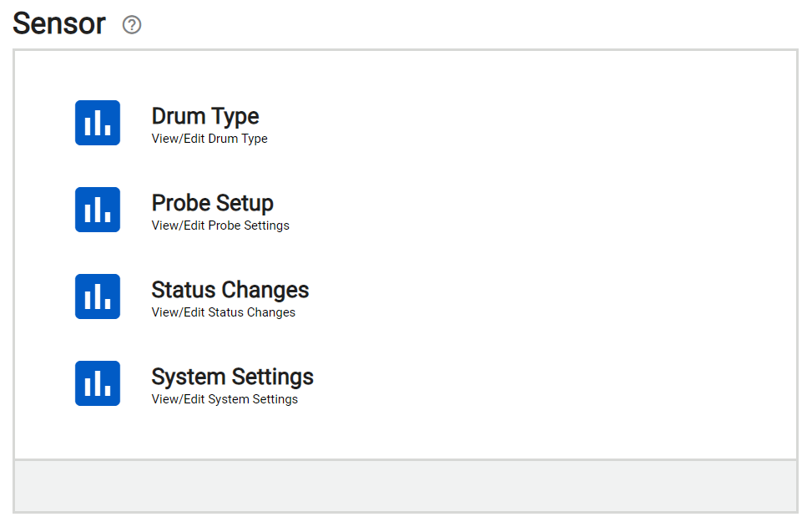
Task: Click the Probe Setup bar chart icon
Action: pos(98,210)
